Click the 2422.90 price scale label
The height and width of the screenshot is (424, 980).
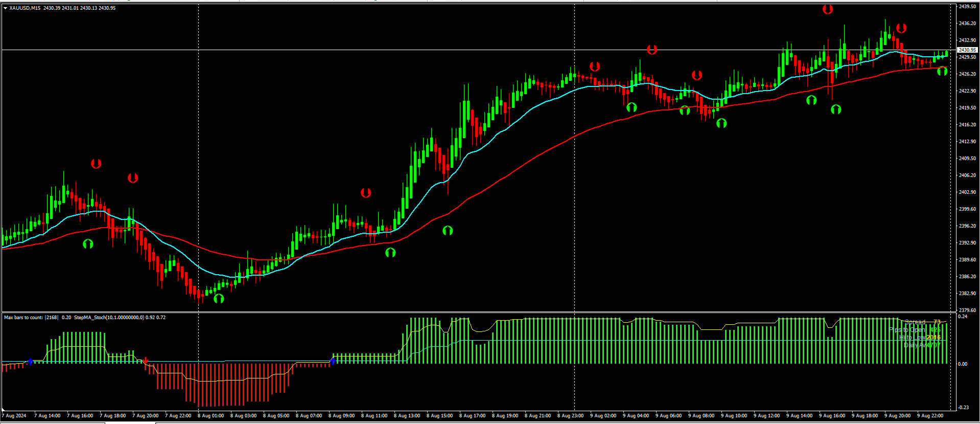[967, 91]
